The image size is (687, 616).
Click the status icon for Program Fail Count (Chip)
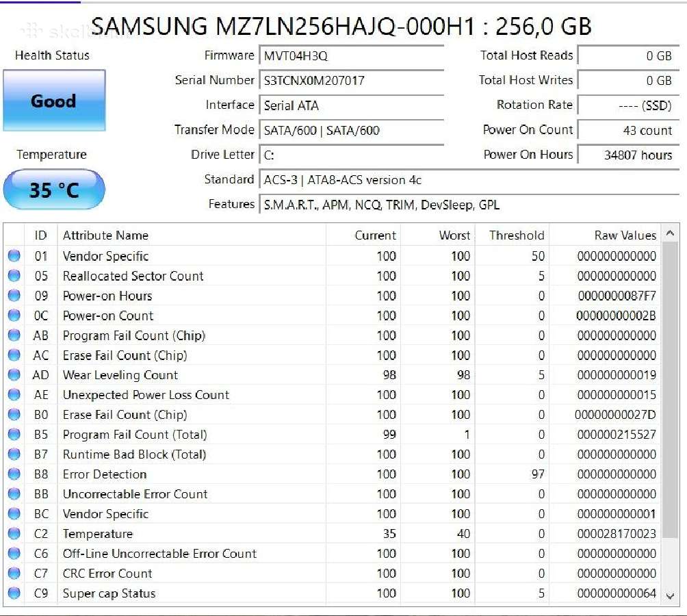pos(14,335)
